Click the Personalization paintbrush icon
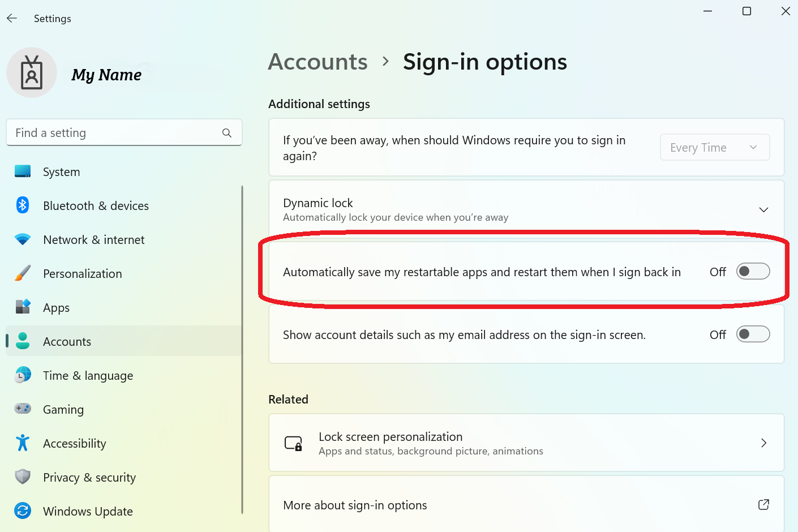Viewport: 798px width, 532px height. 23,273
